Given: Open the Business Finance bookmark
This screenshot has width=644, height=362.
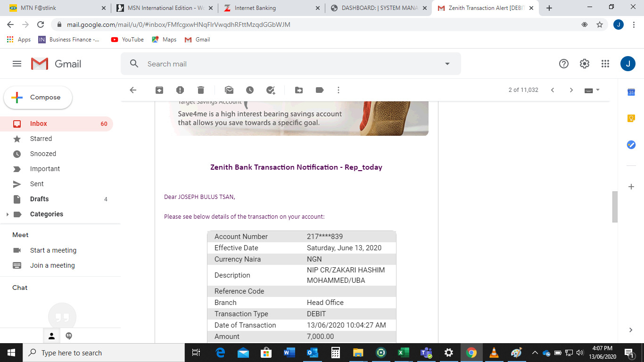Looking at the screenshot, I should [x=69, y=40].
